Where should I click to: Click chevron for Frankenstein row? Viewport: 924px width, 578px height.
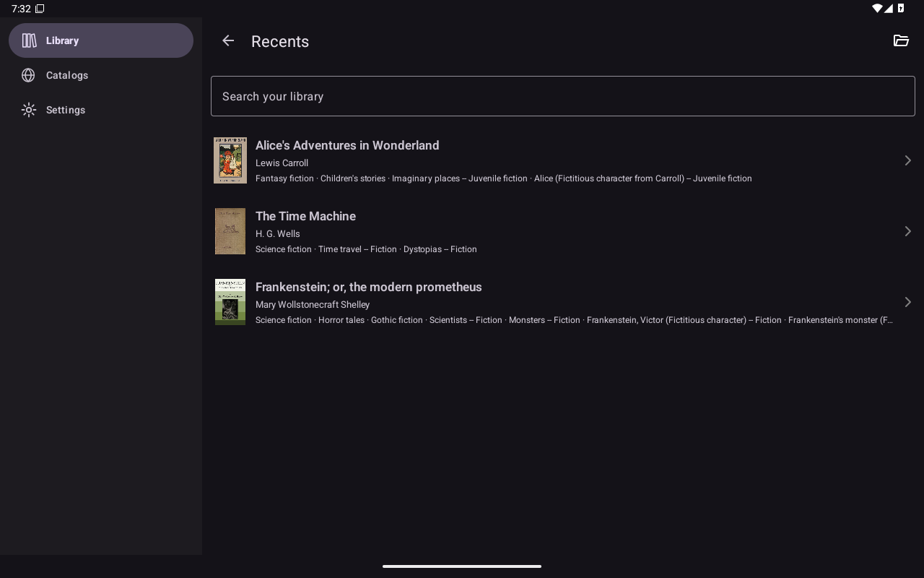pos(907,302)
